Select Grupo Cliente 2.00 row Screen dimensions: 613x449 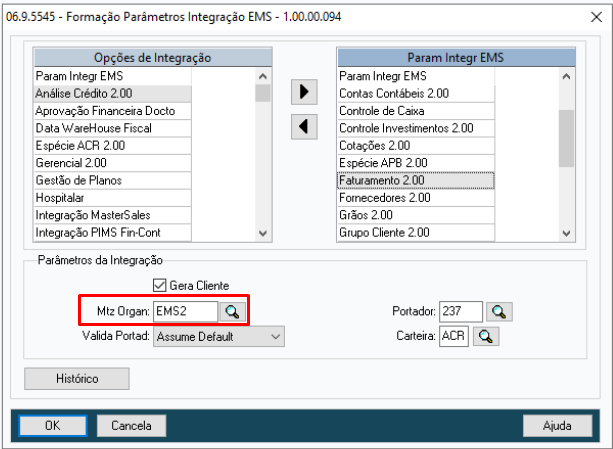(x=416, y=233)
